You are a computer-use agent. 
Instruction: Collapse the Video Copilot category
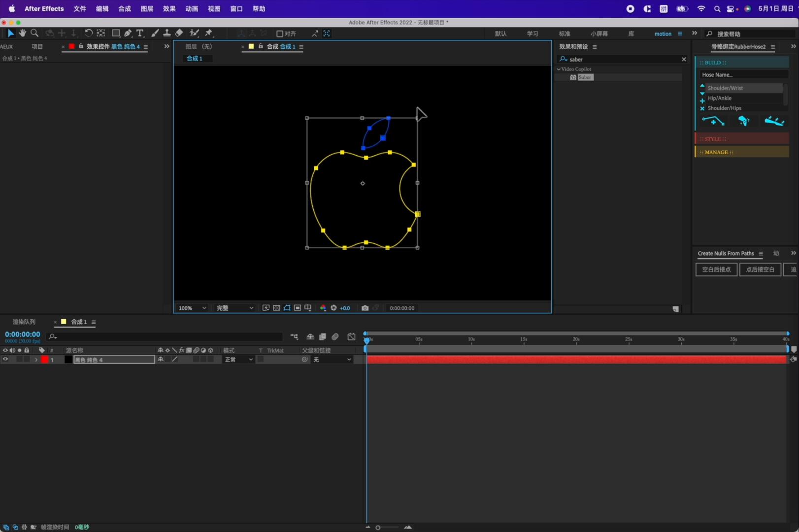point(559,69)
